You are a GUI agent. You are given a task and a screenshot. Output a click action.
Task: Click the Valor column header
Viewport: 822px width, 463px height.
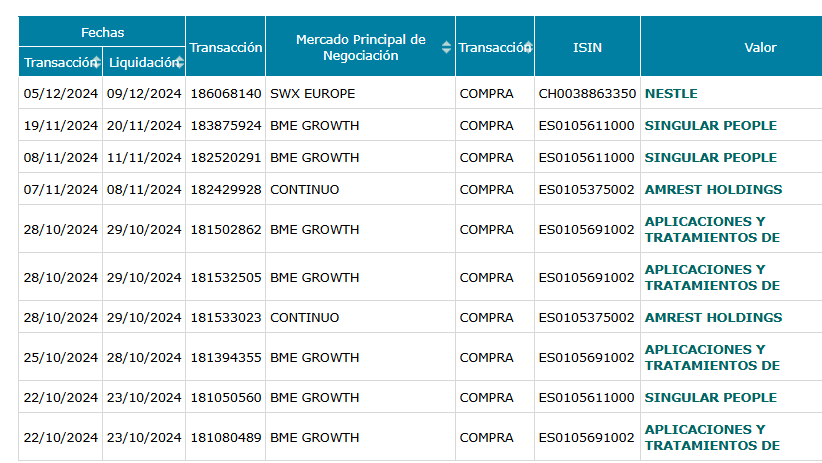(760, 47)
